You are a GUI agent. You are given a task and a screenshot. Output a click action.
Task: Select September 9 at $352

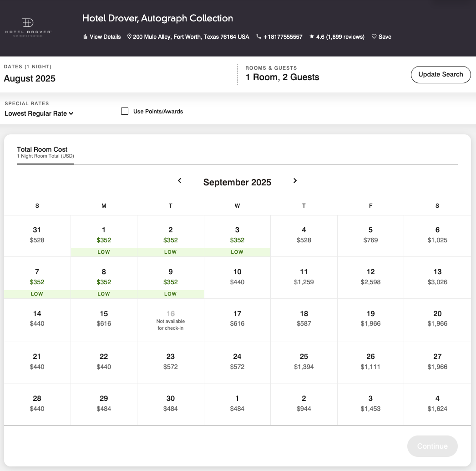click(171, 278)
